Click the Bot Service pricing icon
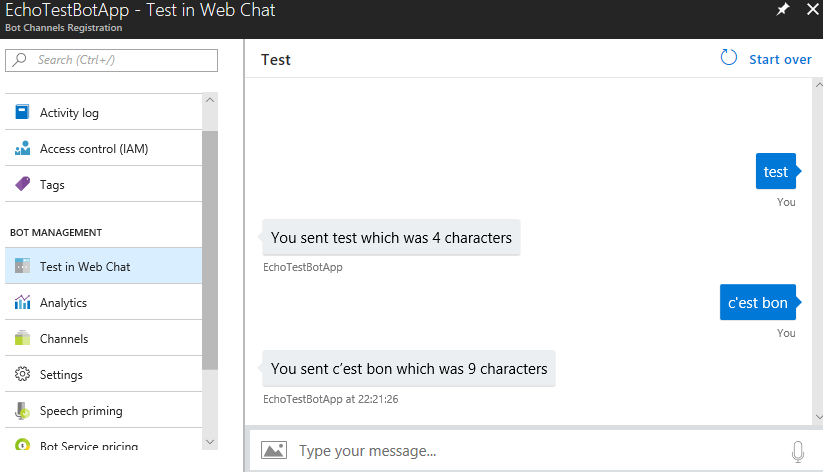Image resolution: width=823 pixels, height=472 pixels. [23, 444]
